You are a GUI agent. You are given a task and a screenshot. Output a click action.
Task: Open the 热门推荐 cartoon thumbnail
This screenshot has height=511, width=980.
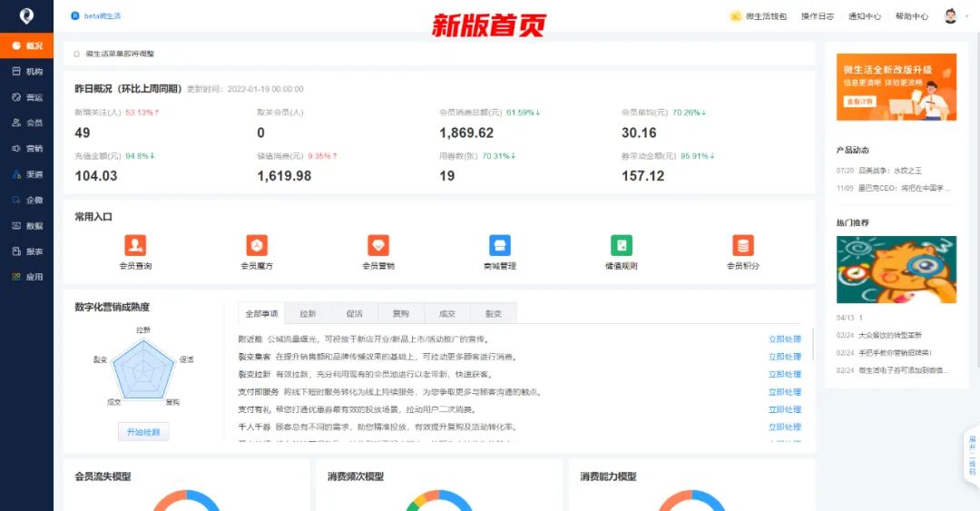tap(896, 270)
